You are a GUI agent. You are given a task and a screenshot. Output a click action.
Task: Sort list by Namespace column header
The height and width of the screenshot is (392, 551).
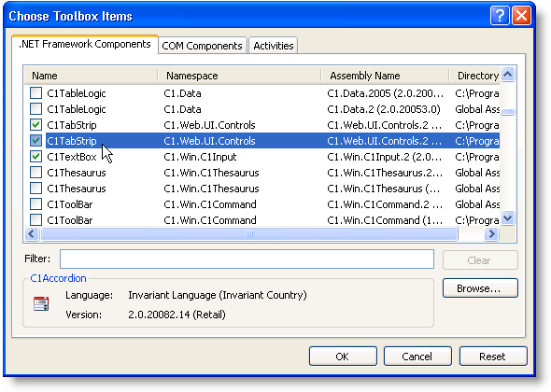coord(239,76)
